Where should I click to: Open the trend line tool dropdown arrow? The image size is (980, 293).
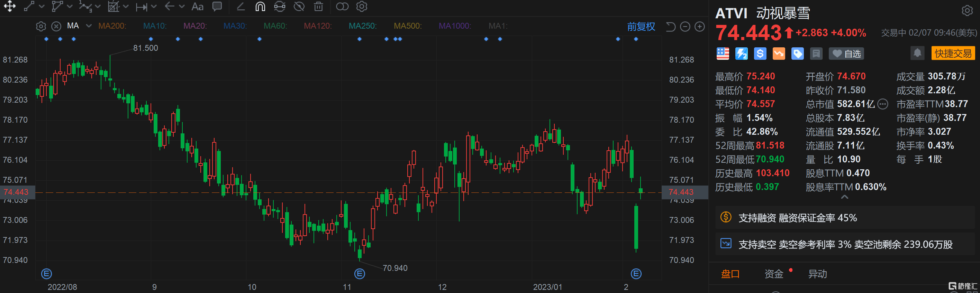point(42,7)
